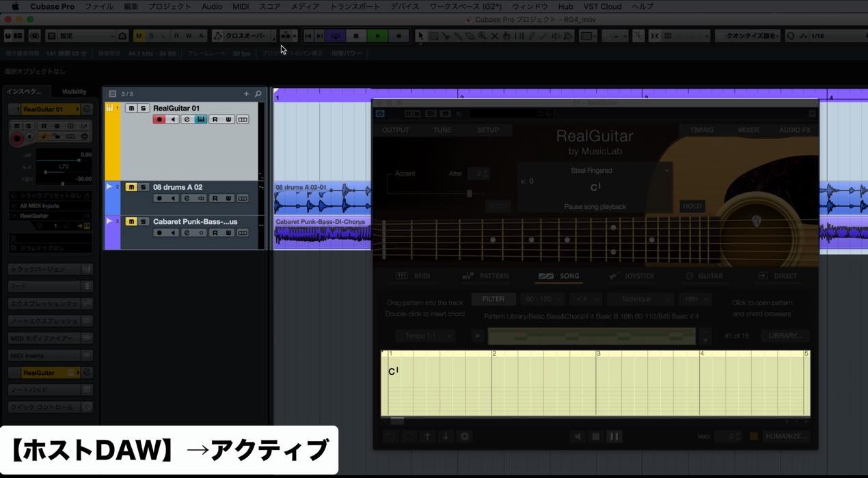Select the Mute X tool
This screenshot has height=478, width=868.
pyautogui.click(x=495, y=36)
